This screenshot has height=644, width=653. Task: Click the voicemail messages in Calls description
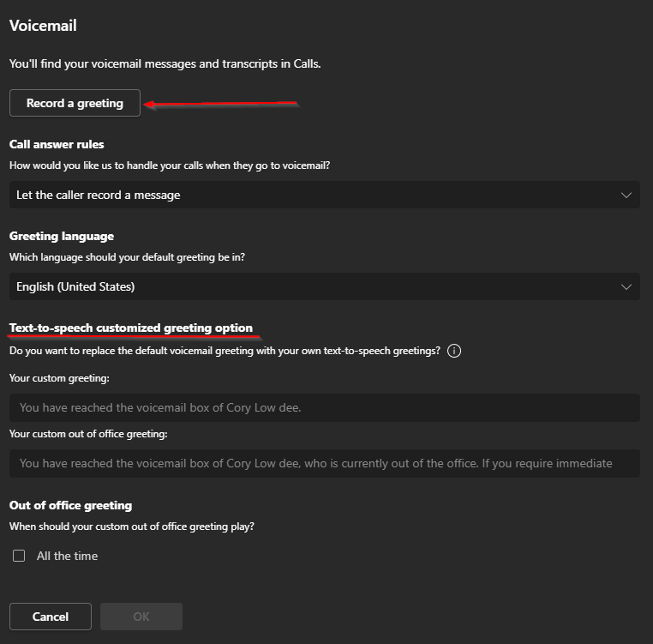165,63
